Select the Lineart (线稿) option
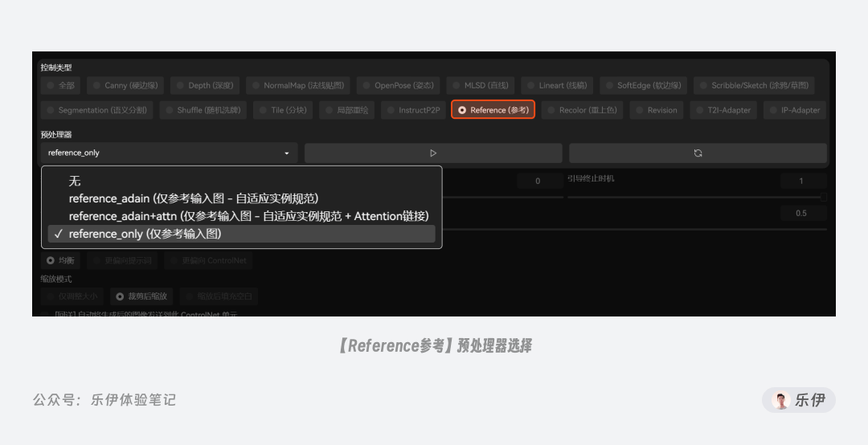This screenshot has height=445, width=868. (557, 85)
